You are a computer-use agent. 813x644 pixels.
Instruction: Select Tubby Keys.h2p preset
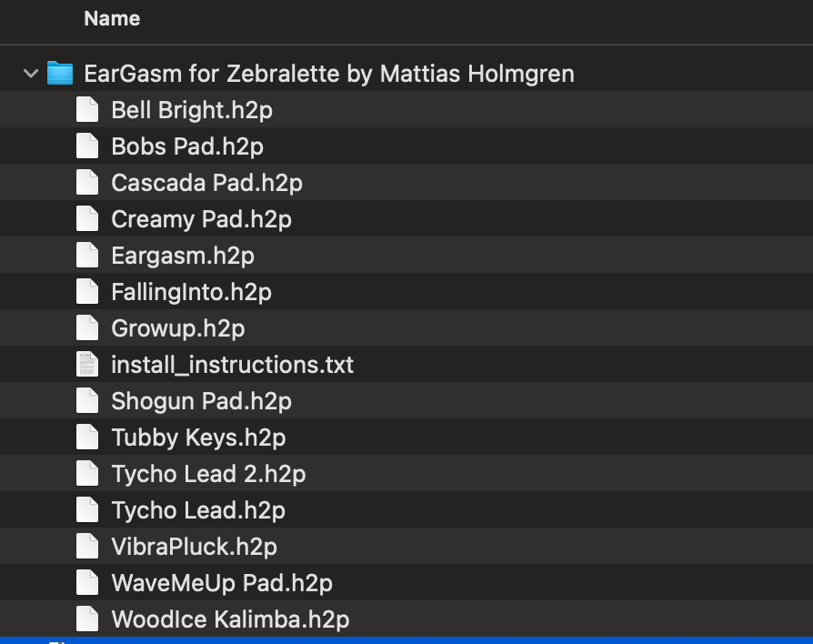tap(198, 438)
